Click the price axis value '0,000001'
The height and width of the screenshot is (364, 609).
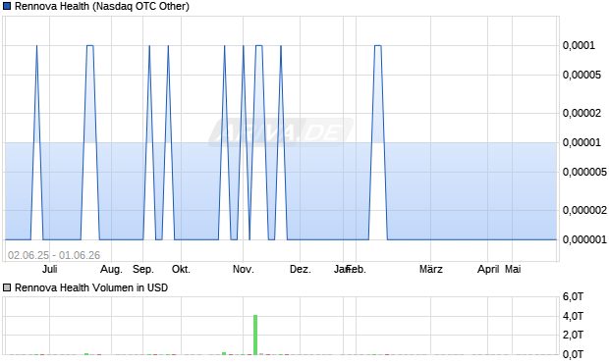[x=584, y=239]
